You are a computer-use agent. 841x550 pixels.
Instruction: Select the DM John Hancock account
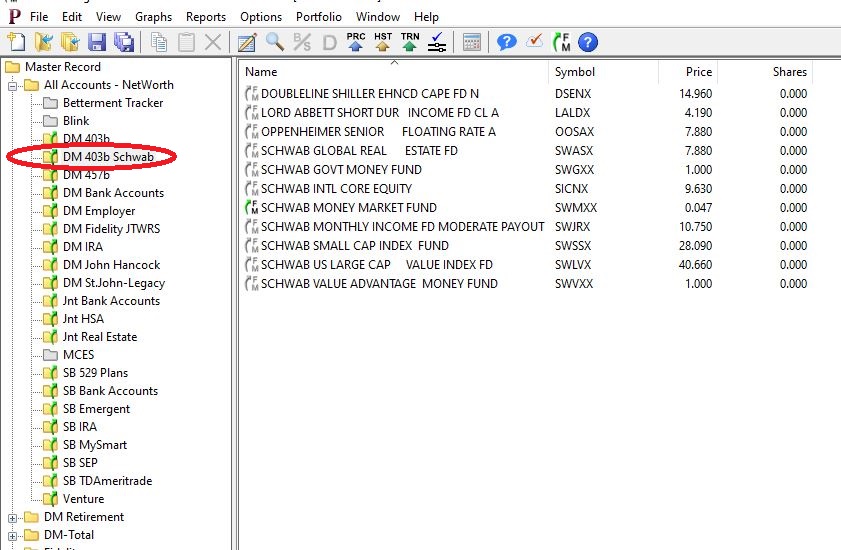112,265
